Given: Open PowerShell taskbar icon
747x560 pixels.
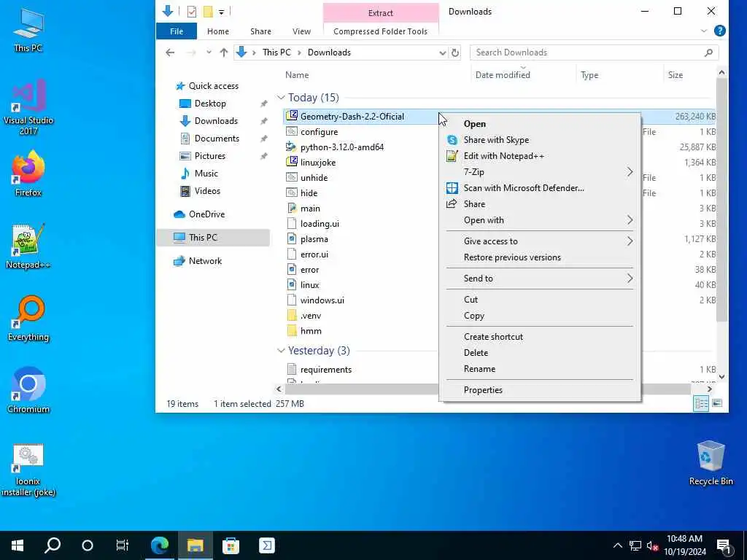Looking at the screenshot, I should [266, 545].
